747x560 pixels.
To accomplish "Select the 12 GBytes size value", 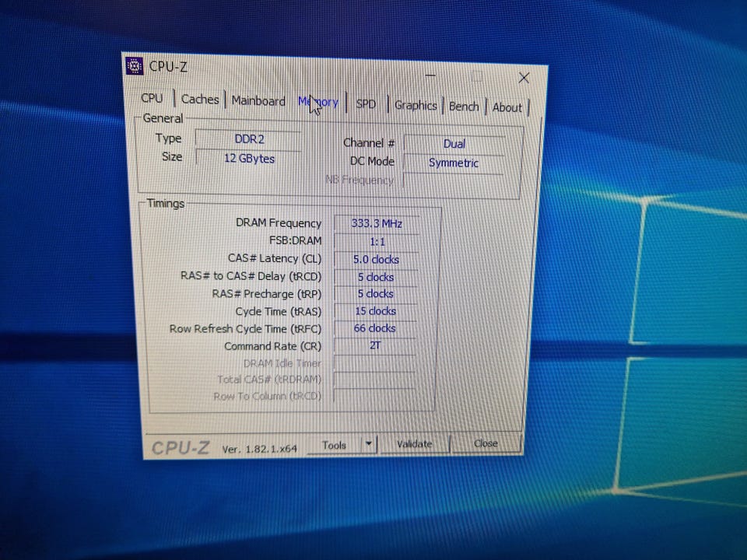I will [x=249, y=158].
